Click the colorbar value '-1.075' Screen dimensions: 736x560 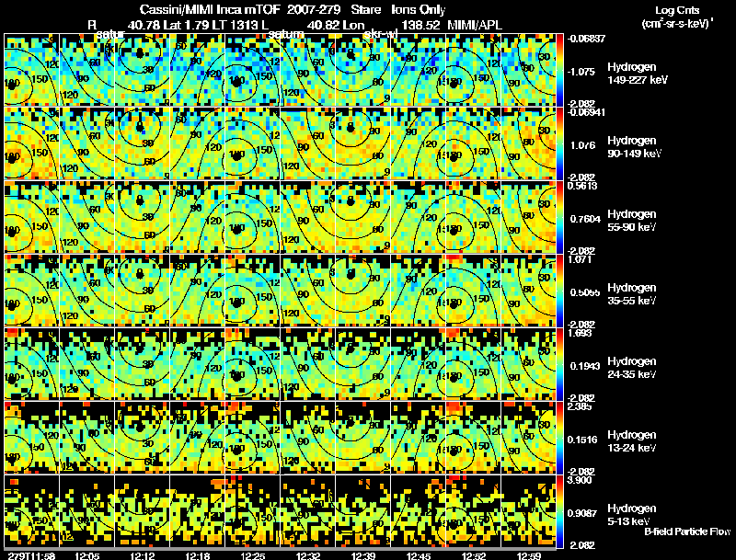click(x=581, y=72)
